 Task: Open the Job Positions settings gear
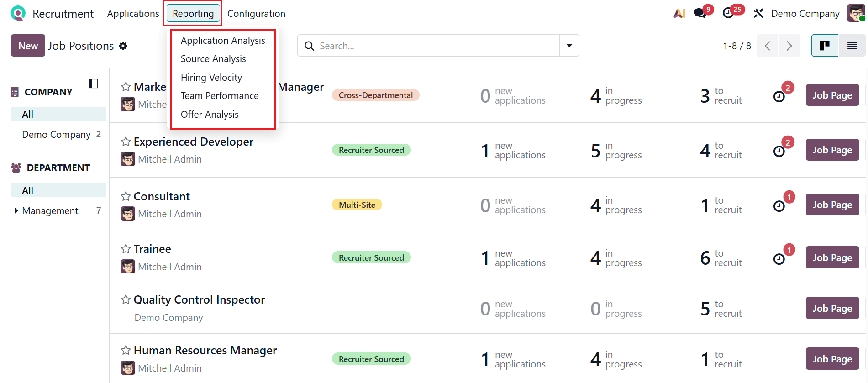click(x=123, y=46)
